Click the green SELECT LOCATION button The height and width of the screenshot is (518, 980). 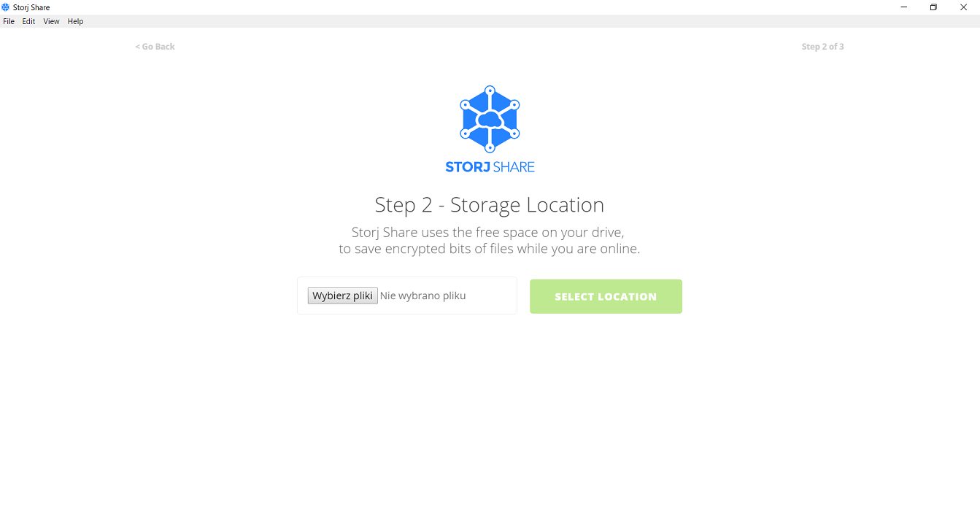(x=606, y=296)
